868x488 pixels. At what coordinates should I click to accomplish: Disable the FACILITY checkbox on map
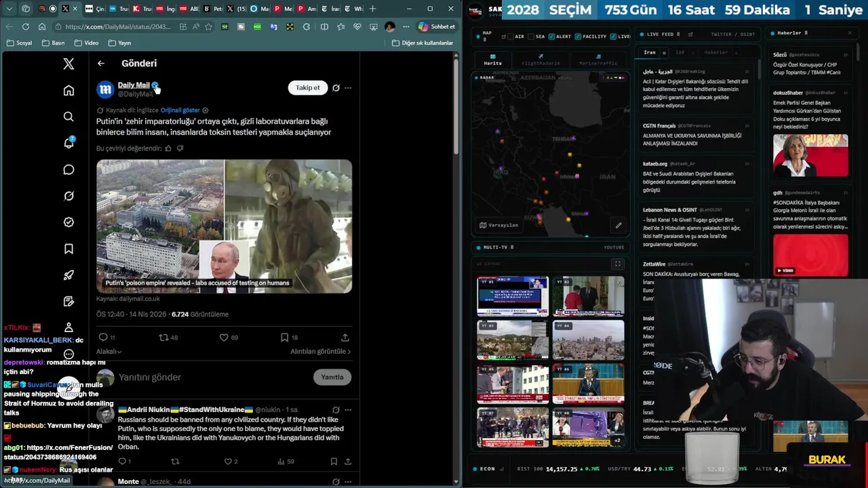tap(578, 37)
